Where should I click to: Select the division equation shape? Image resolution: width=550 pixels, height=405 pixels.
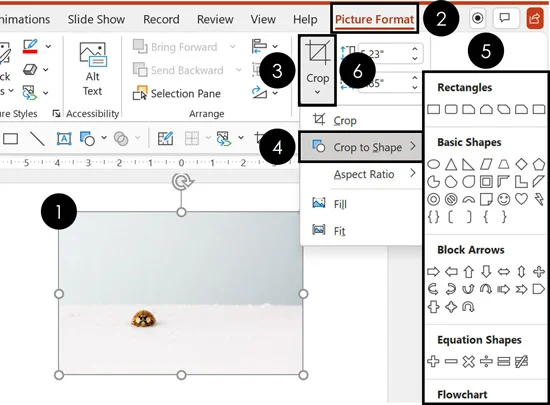pos(486,361)
